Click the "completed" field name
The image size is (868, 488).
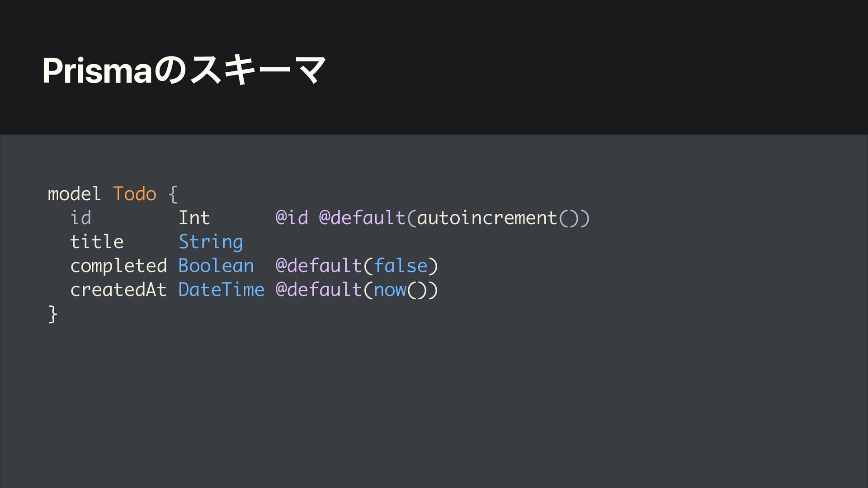click(x=118, y=266)
